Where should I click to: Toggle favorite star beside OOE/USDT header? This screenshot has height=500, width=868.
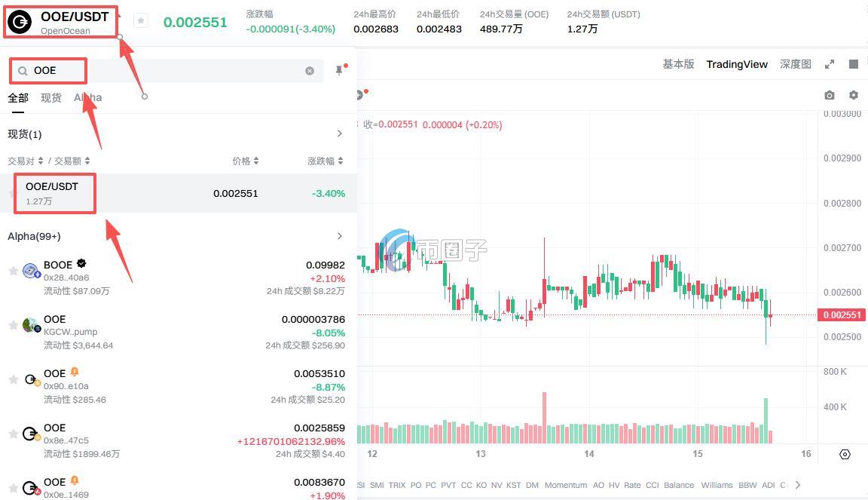pyautogui.click(x=141, y=21)
